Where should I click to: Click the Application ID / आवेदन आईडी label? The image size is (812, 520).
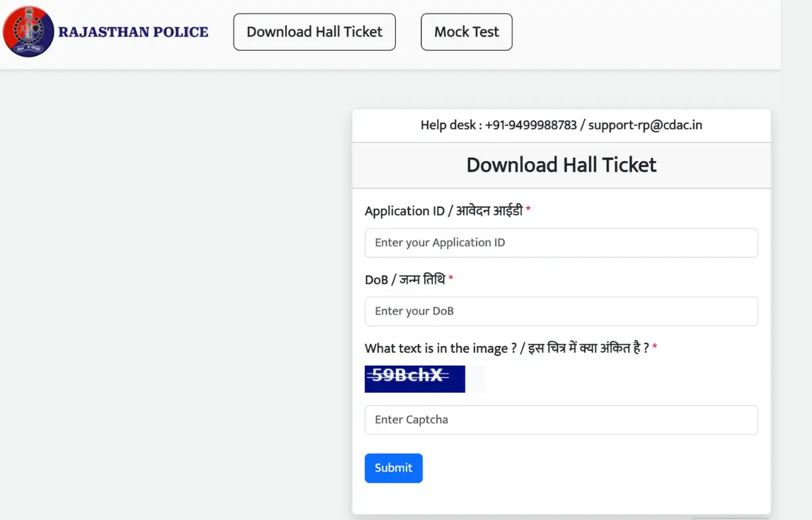[447, 211]
